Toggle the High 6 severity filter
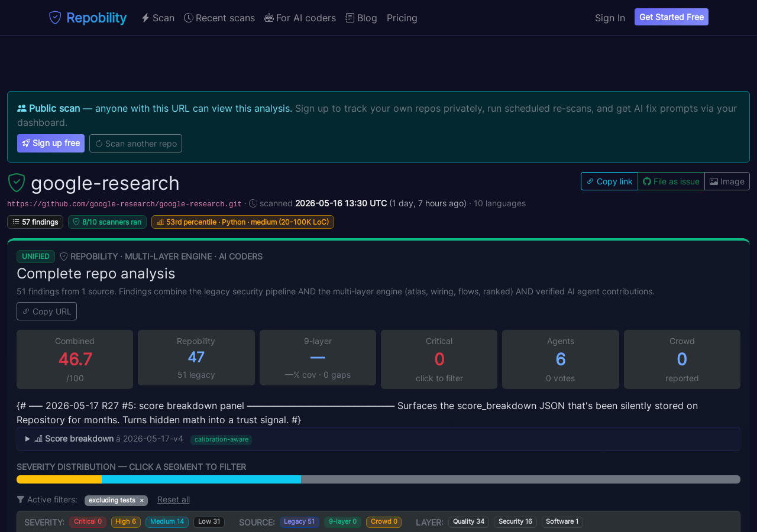Viewport: 757px width, 532px height. click(x=126, y=522)
